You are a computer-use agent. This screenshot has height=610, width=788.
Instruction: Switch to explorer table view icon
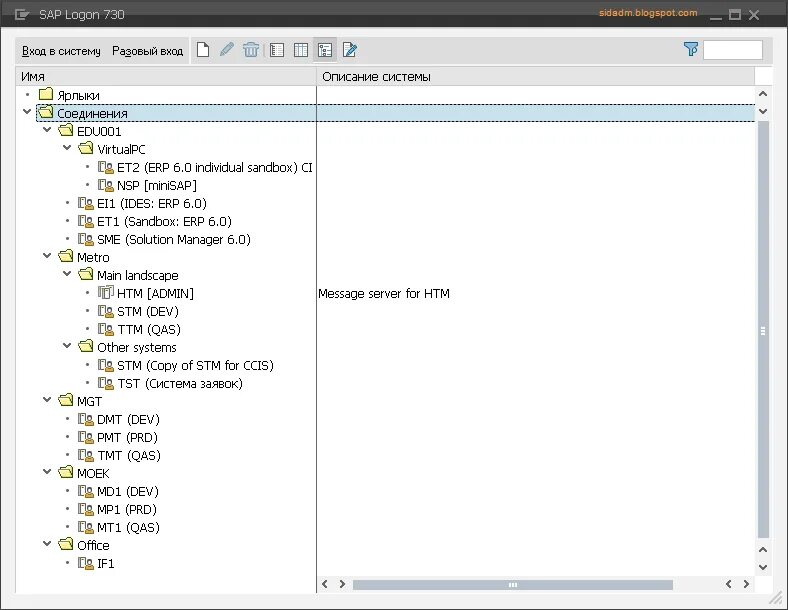pos(301,50)
